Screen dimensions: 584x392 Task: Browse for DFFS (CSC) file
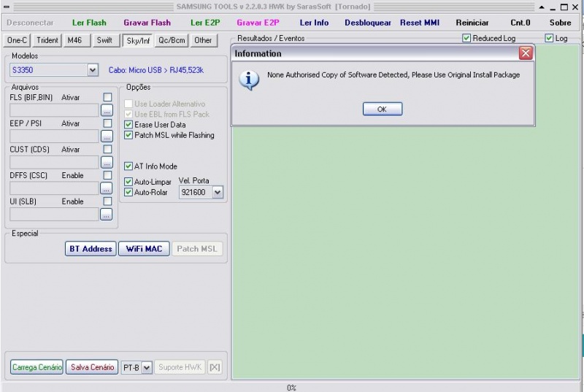[107, 189]
